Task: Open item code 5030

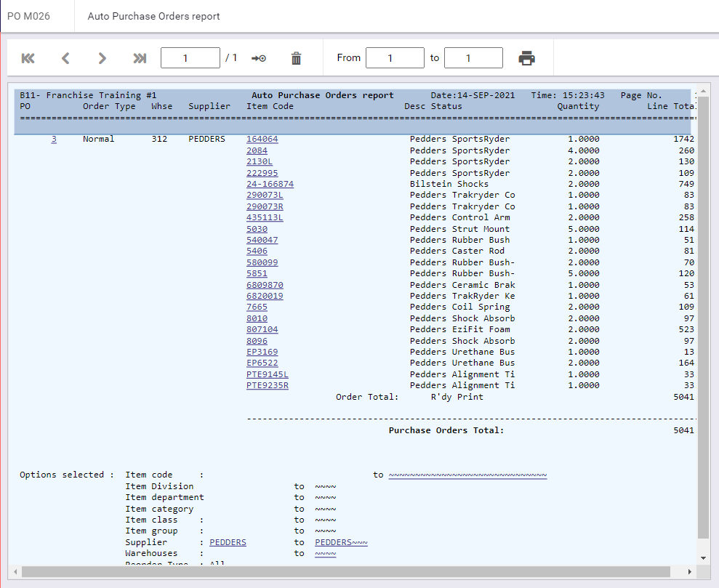Action: point(257,229)
